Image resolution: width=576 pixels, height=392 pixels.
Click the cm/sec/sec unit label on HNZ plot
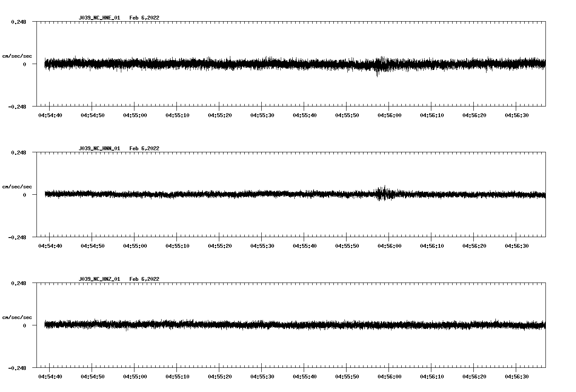pyautogui.click(x=17, y=317)
